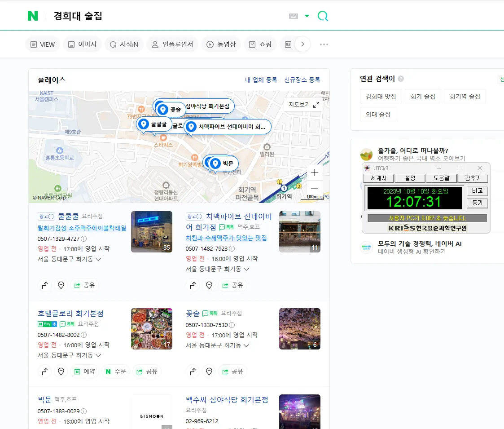This screenshot has height=429, width=504.
Task: Click the 쿨쿨쿨 storefront photo thumbnail
Action: [151, 231]
